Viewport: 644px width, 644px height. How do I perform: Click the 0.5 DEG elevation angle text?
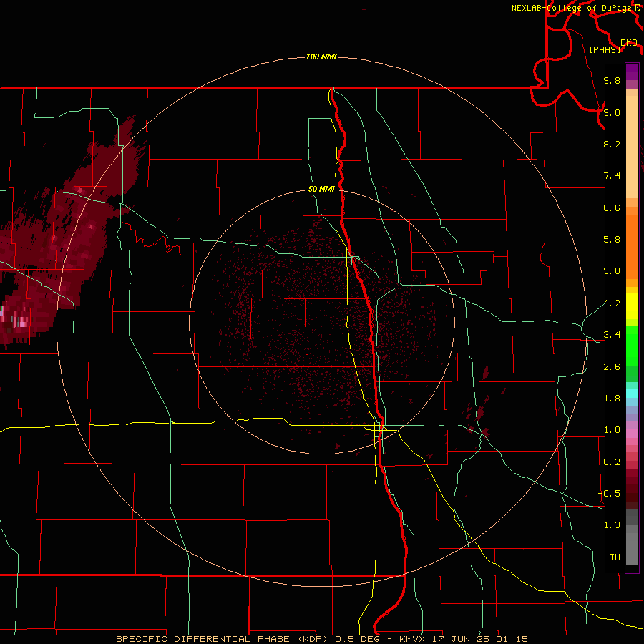(356, 639)
